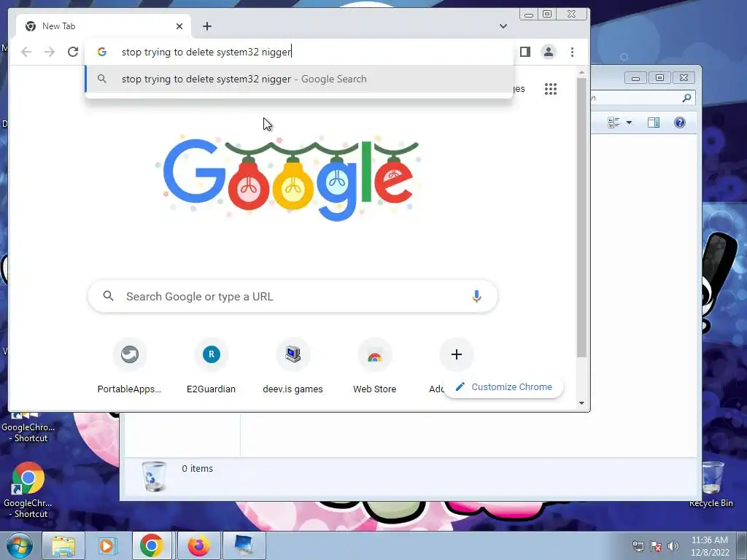Click Customize Chrome button
The width and height of the screenshot is (747, 560).
click(x=504, y=386)
